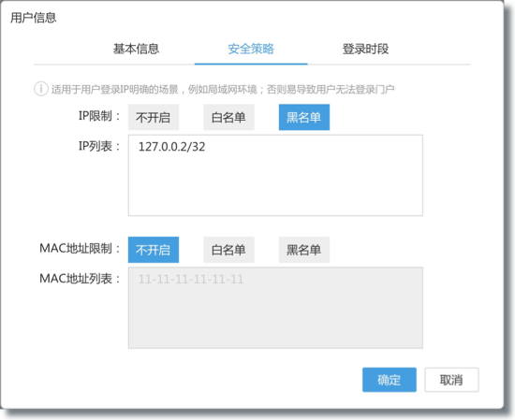
Task: Click inside the IP列表 text area
Action: click(275, 175)
